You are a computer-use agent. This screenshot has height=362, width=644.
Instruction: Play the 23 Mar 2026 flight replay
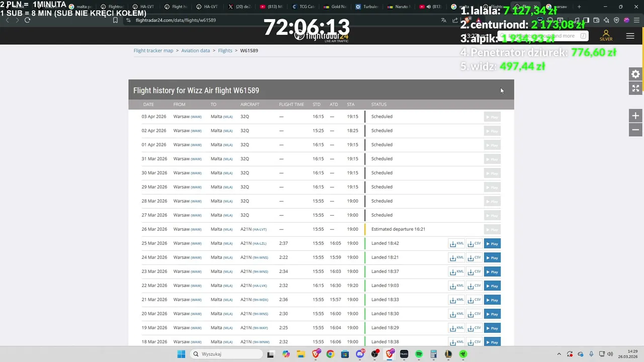tap(492, 272)
